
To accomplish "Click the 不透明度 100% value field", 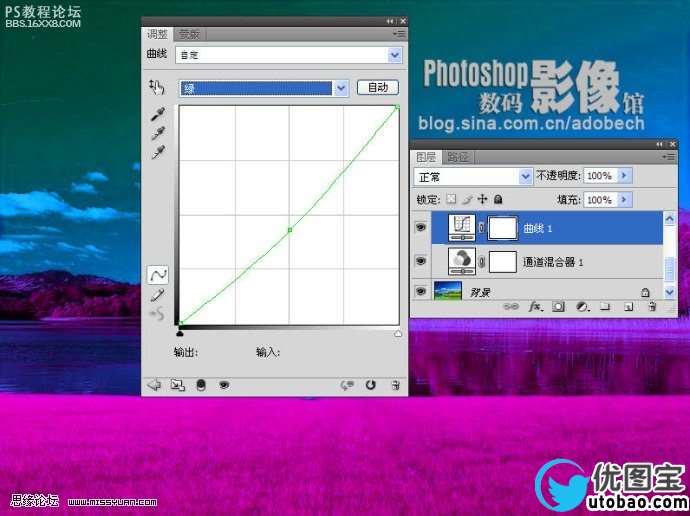I will pyautogui.click(x=600, y=176).
